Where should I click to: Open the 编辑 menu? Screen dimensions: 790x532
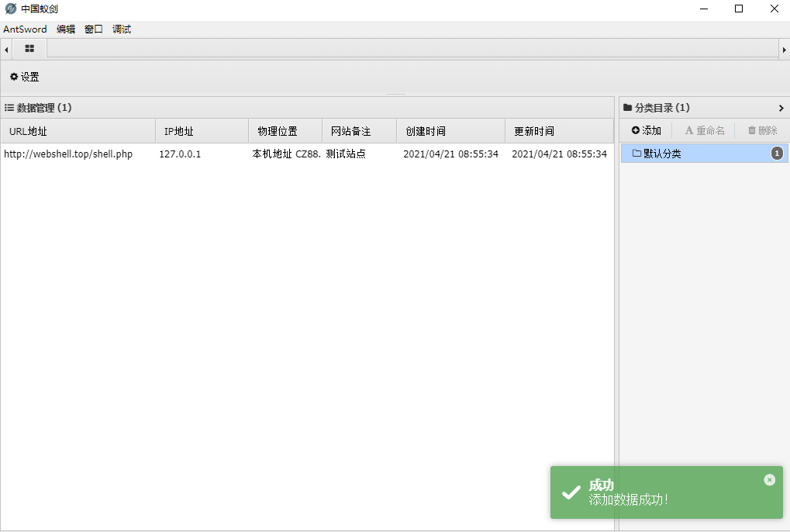66,29
